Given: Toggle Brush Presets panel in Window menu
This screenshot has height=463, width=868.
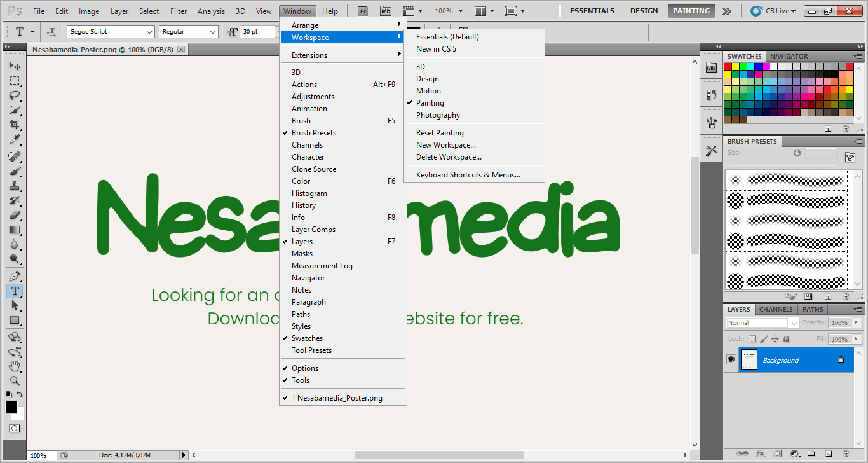Looking at the screenshot, I should [x=314, y=133].
